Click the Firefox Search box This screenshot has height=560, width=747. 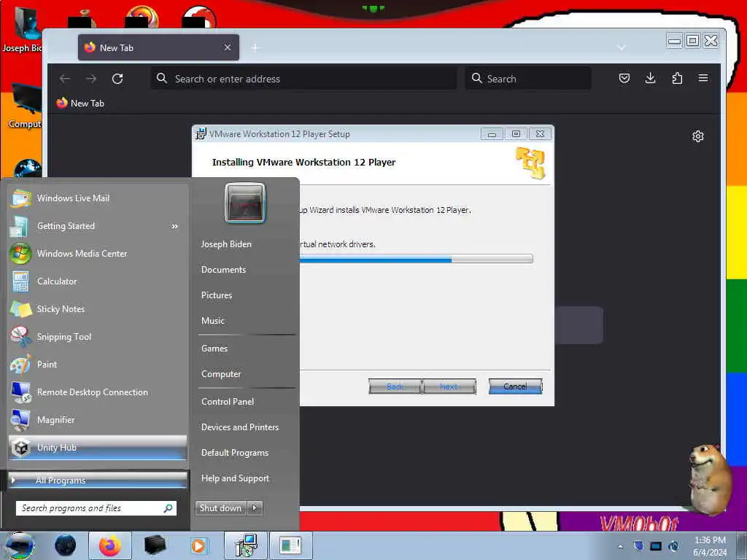[x=528, y=79]
